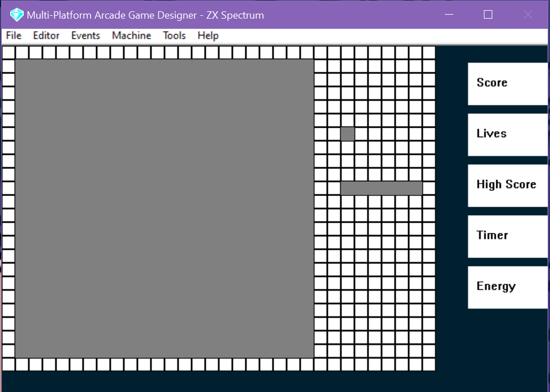Image resolution: width=550 pixels, height=392 pixels.
Task: Click the diamond app icon in title bar
Action: (16, 15)
